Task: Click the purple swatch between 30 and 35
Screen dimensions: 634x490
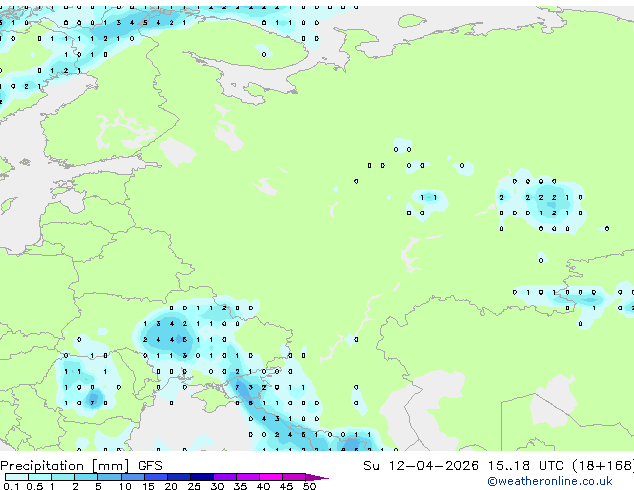Action: coord(225,477)
